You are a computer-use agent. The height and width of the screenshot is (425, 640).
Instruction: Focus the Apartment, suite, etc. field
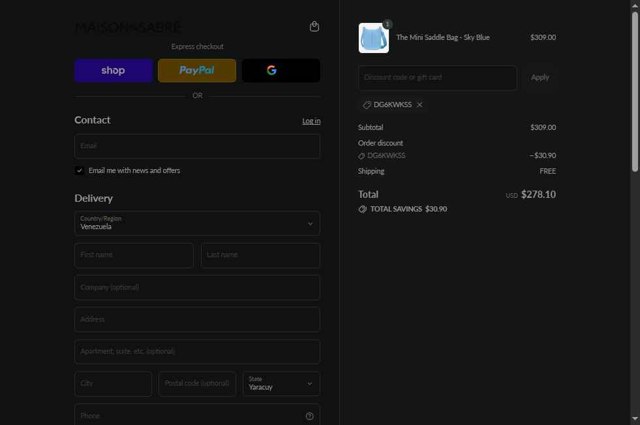(x=197, y=352)
